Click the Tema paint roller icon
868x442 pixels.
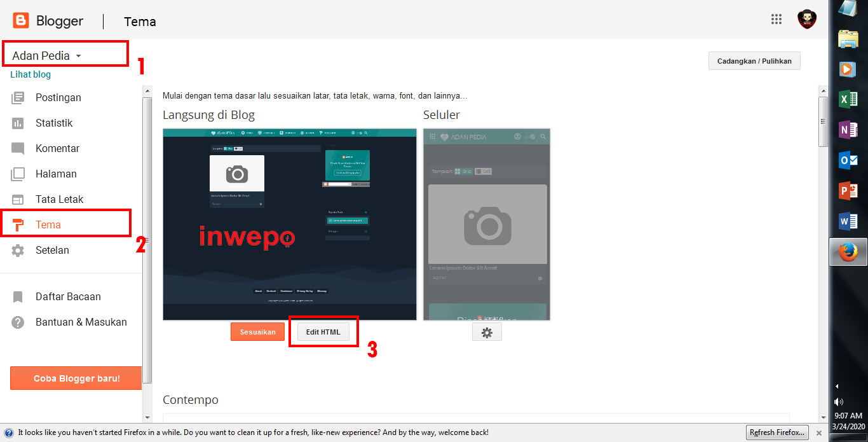pyautogui.click(x=18, y=224)
